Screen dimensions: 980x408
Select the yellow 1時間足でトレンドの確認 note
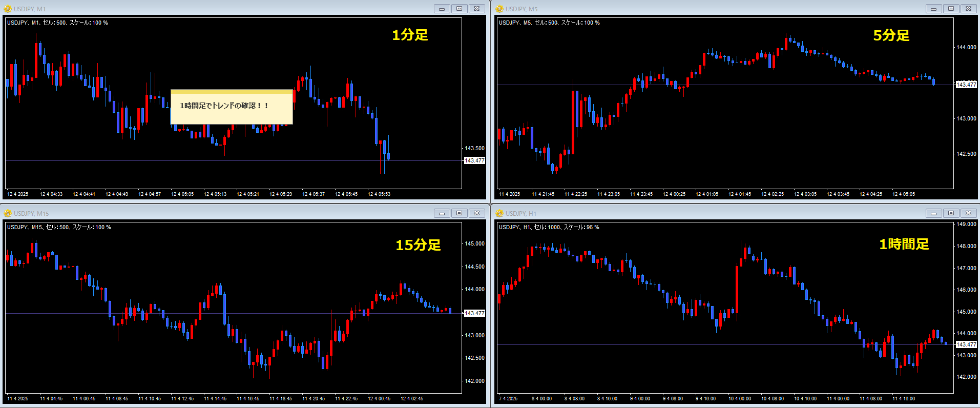232,107
